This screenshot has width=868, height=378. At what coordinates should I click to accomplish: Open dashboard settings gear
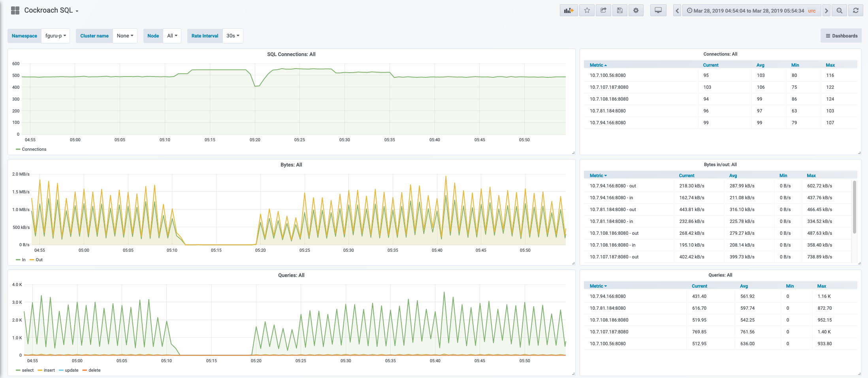point(636,11)
